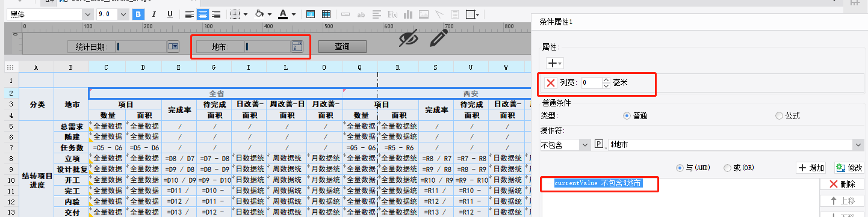Center-align cell text
The width and height of the screenshot is (868, 217).
click(x=203, y=14)
